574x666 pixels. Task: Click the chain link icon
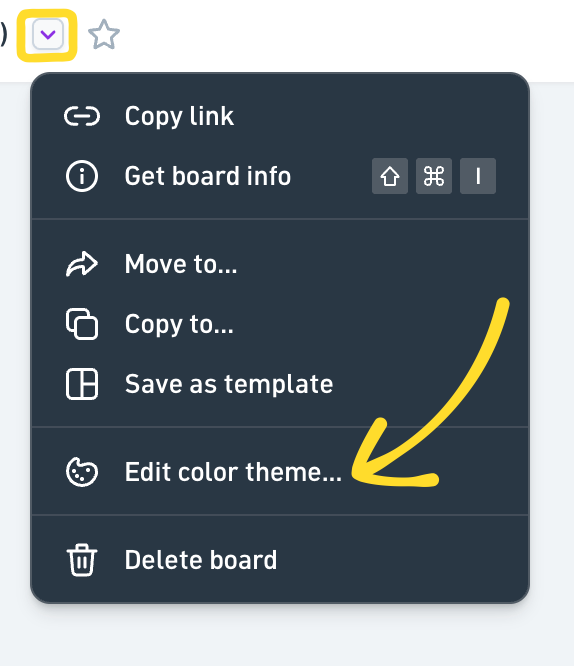(x=82, y=116)
